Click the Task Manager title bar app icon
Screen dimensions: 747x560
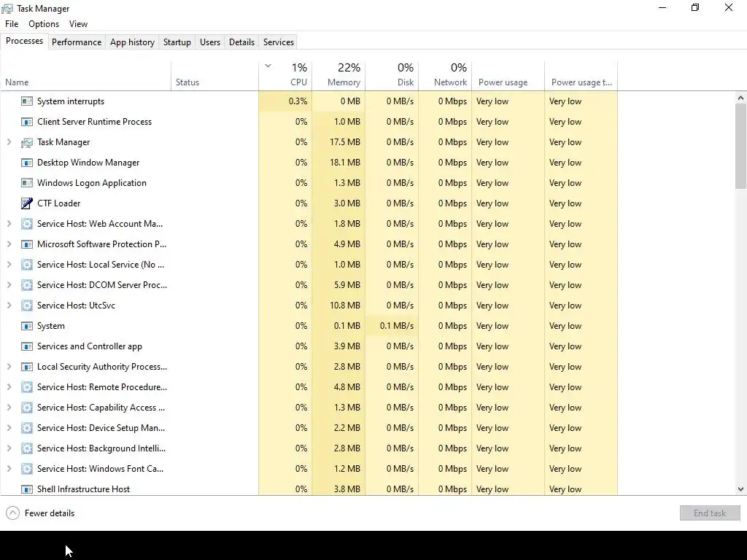[7, 9]
